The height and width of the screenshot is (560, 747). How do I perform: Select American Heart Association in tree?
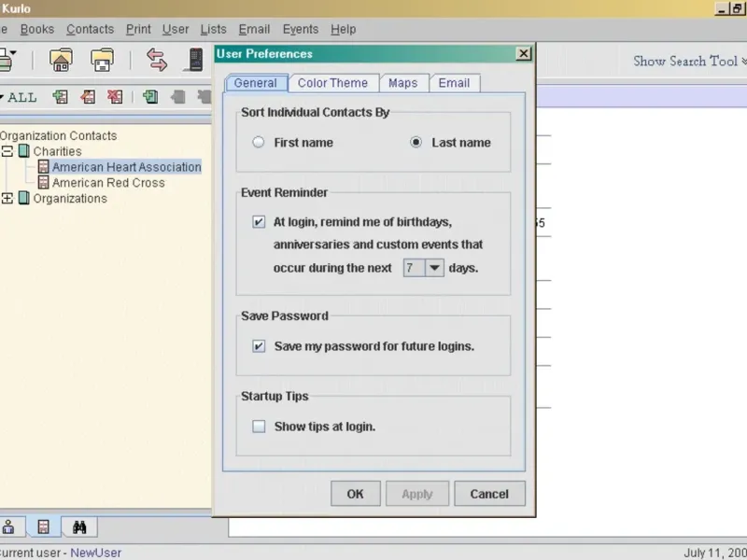127,167
